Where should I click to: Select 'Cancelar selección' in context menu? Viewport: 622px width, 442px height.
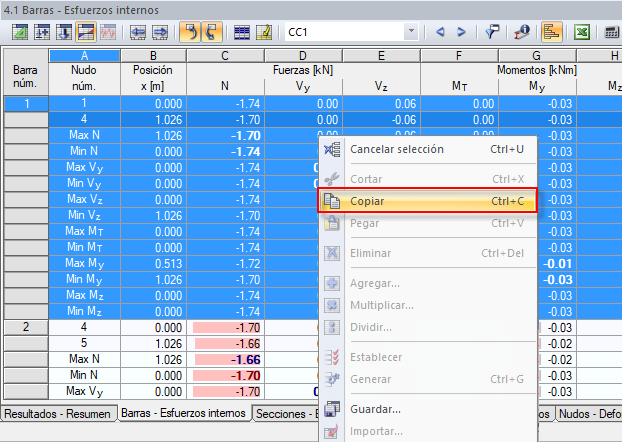tap(428, 150)
